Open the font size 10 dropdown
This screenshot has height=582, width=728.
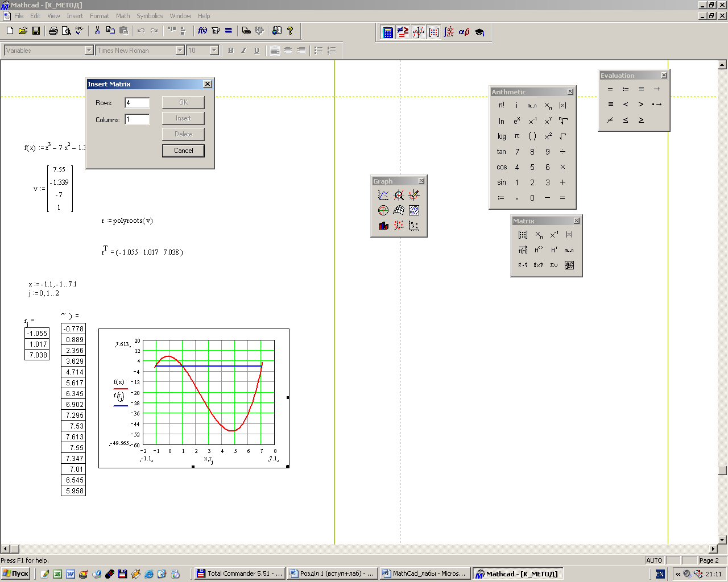click(214, 51)
